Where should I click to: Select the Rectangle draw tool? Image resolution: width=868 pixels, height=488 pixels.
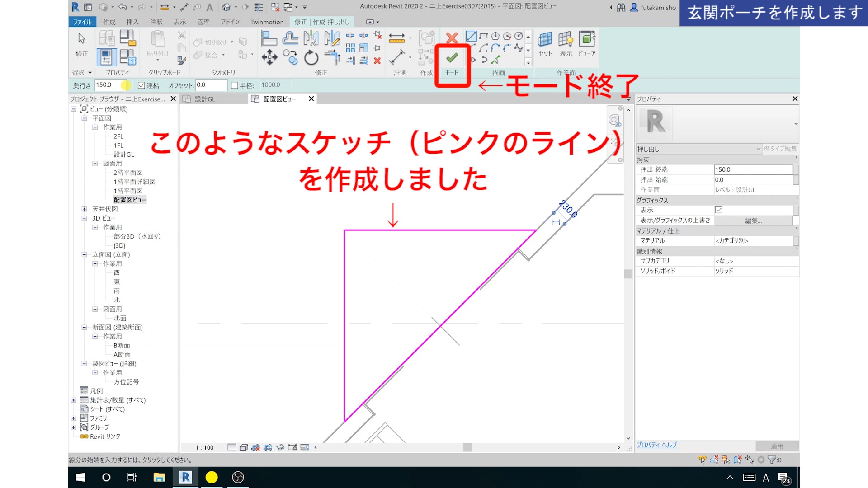point(483,36)
